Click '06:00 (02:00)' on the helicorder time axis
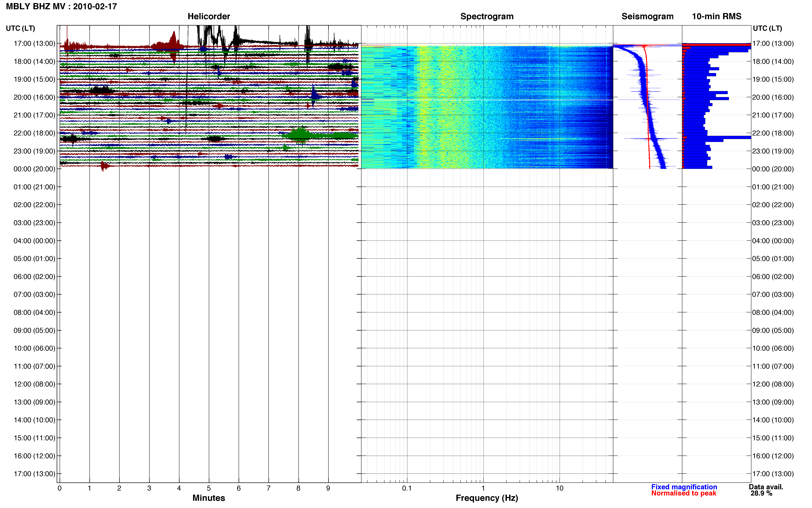This screenshot has width=812, height=508. tap(34, 277)
